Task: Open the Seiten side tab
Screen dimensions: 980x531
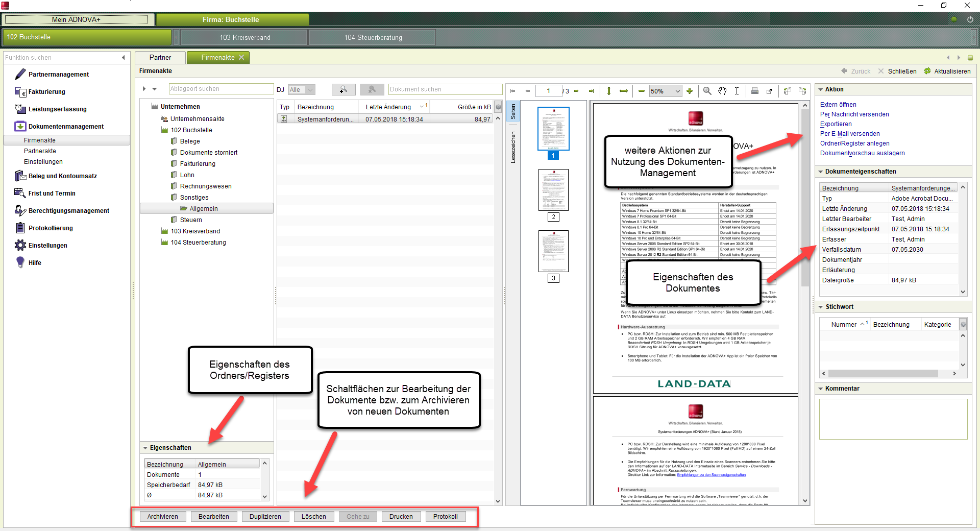Action: tap(513, 111)
